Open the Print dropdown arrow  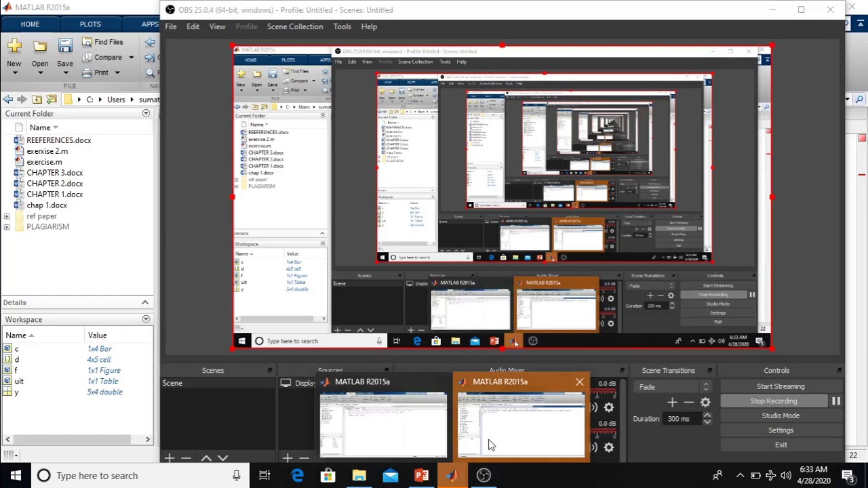point(117,73)
